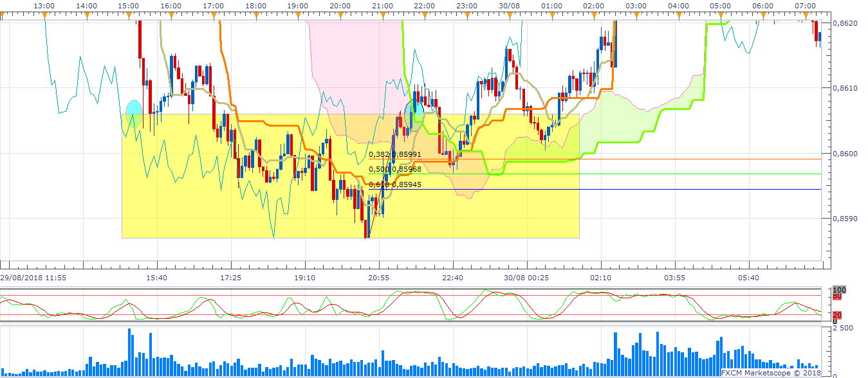This screenshot has width=868, height=378.
Task: Click the 15:40 bottom axis label
Action: coord(157,278)
